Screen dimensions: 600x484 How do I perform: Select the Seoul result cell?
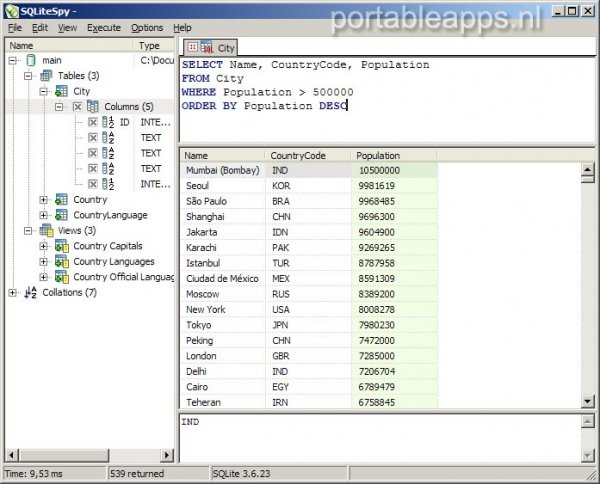point(223,186)
